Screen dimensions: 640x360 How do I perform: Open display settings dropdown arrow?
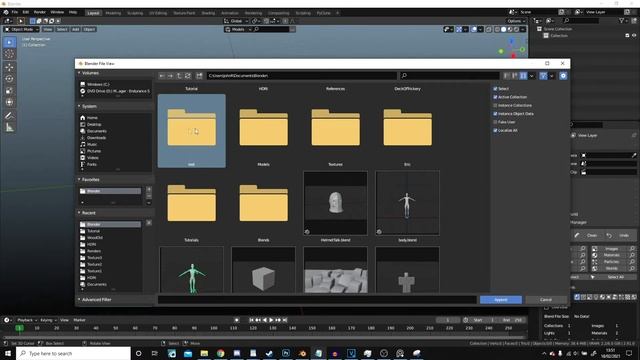pyautogui.click(x=531, y=76)
